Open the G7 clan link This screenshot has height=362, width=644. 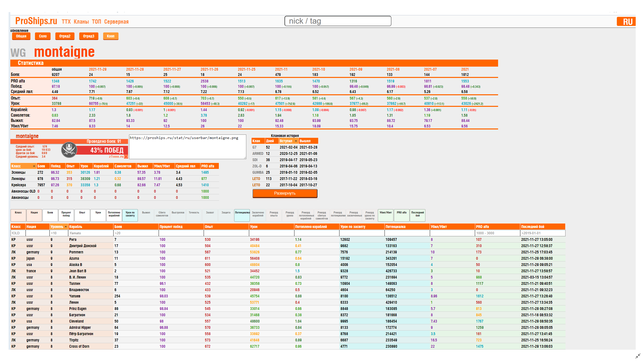coord(254,147)
